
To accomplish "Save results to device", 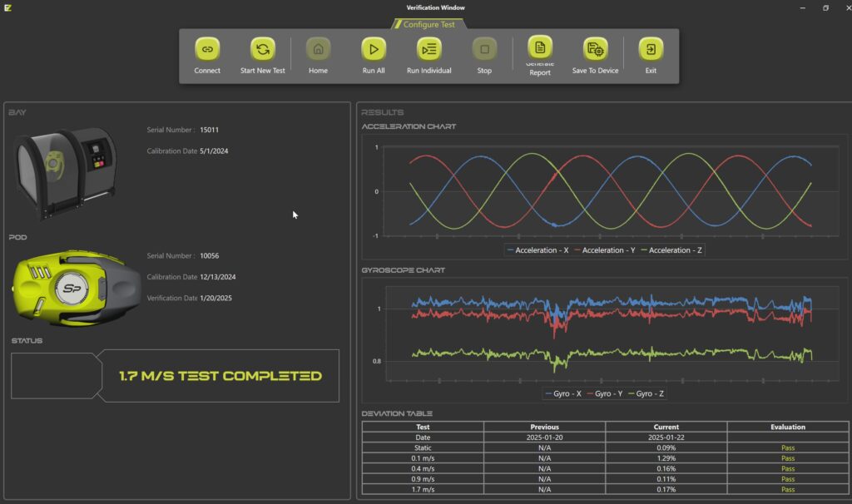I will coord(596,50).
